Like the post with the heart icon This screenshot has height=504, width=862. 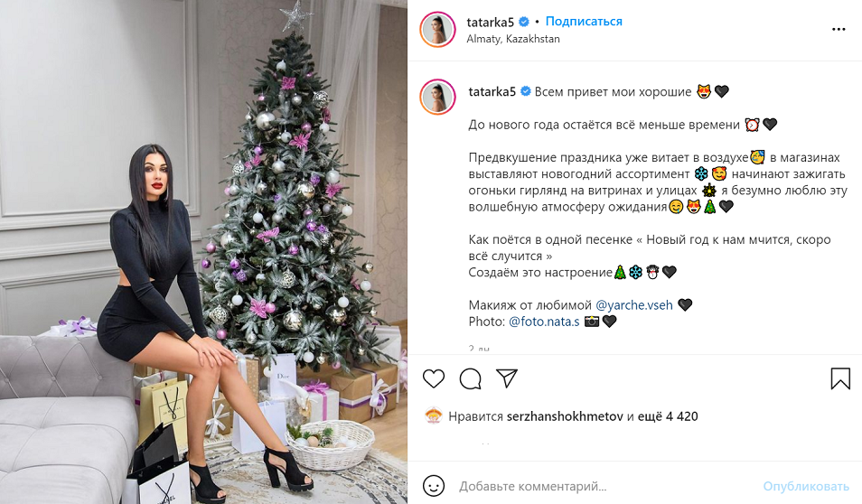point(433,378)
